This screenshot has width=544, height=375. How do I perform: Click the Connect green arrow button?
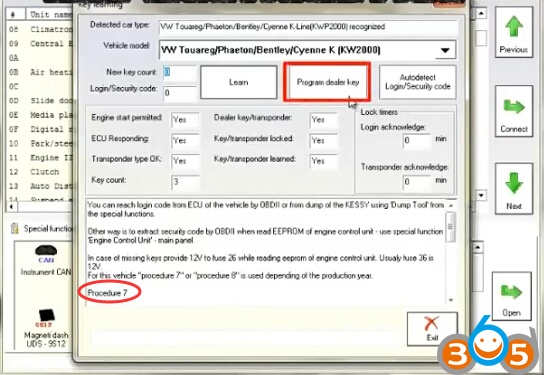pyautogui.click(x=513, y=111)
